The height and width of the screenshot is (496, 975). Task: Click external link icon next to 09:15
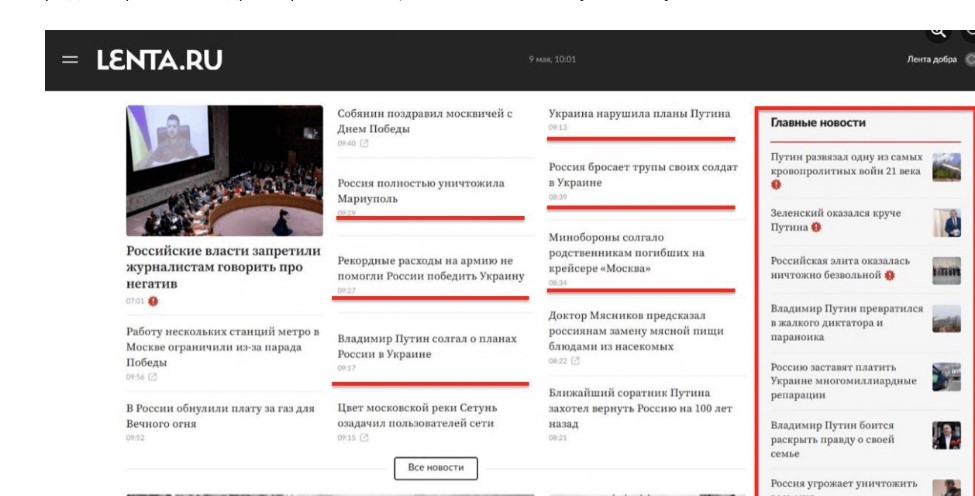[x=364, y=438]
